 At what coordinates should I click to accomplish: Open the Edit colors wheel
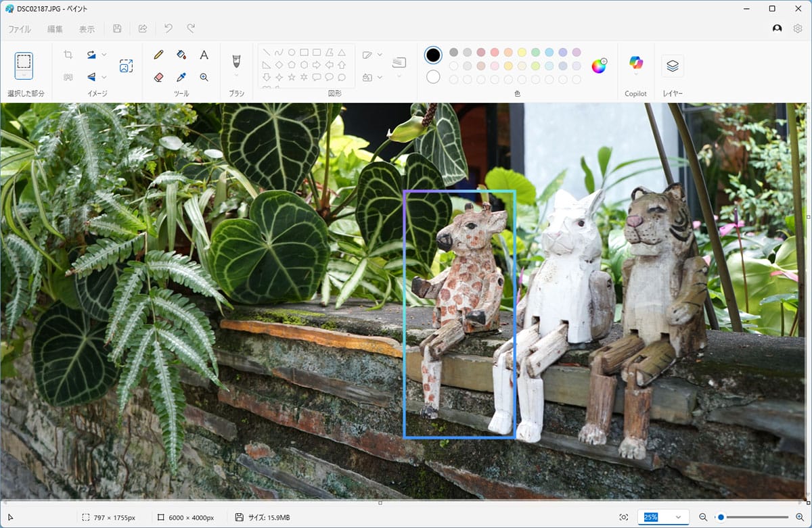coord(599,66)
